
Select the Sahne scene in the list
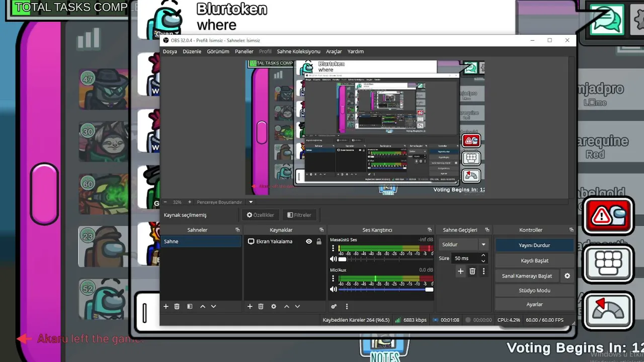(x=201, y=241)
